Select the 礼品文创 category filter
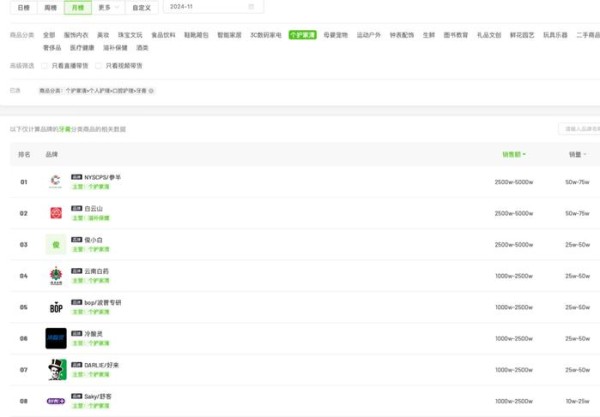The width and height of the screenshot is (600, 417). [x=489, y=35]
